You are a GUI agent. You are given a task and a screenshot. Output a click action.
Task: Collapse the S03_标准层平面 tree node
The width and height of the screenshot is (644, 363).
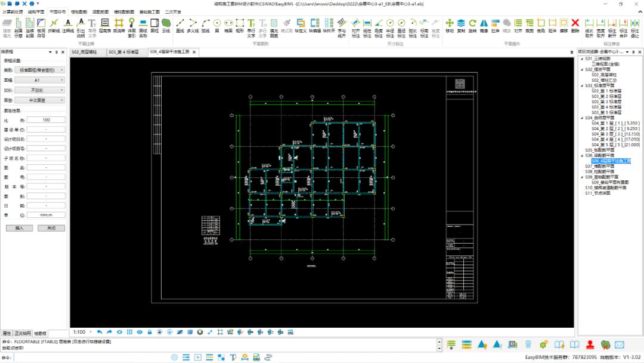(x=581, y=85)
